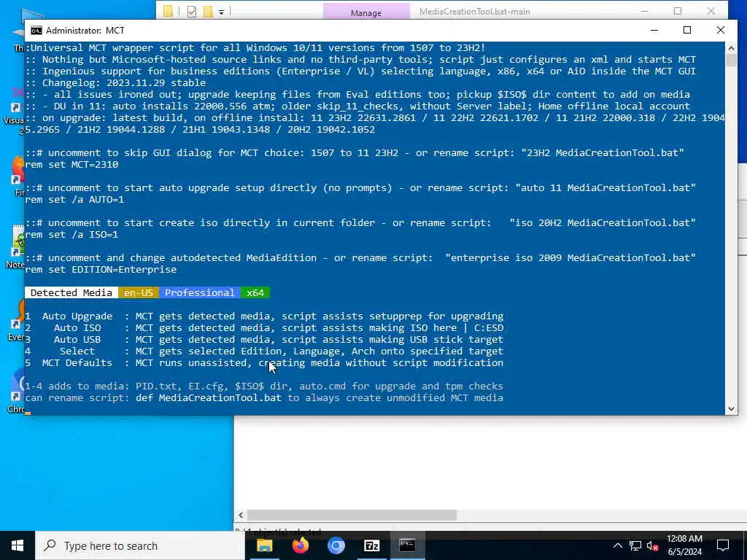The width and height of the screenshot is (747, 560).
Task: Click 'rem set MCT=2310' line
Action: [72, 164]
